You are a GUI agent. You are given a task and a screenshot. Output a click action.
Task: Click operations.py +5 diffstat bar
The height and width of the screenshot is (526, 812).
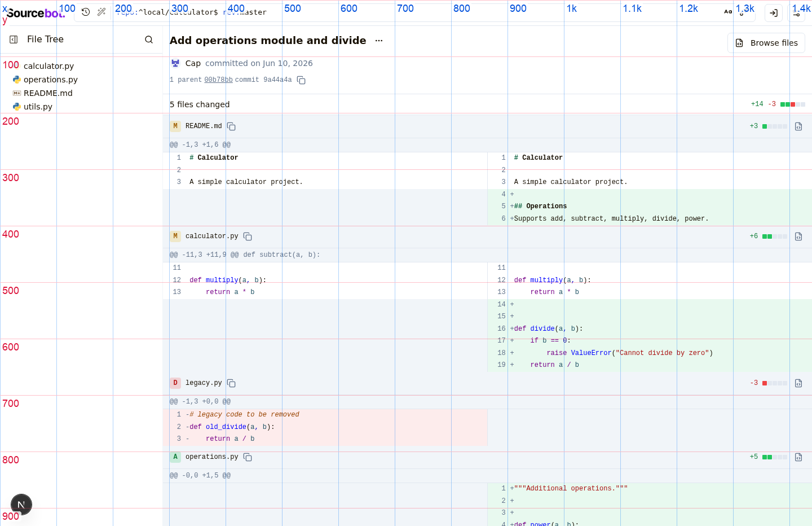[x=775, y=457]
